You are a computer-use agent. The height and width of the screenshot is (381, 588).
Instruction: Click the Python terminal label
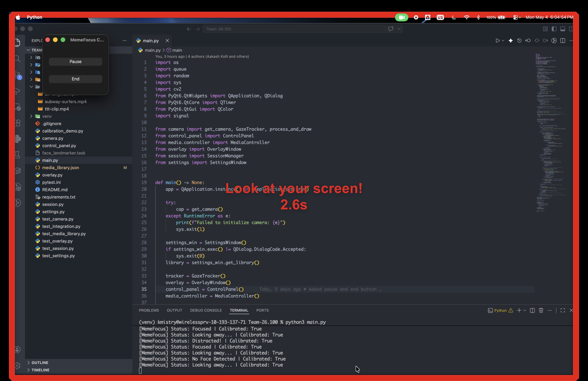[x=500, y=311]
